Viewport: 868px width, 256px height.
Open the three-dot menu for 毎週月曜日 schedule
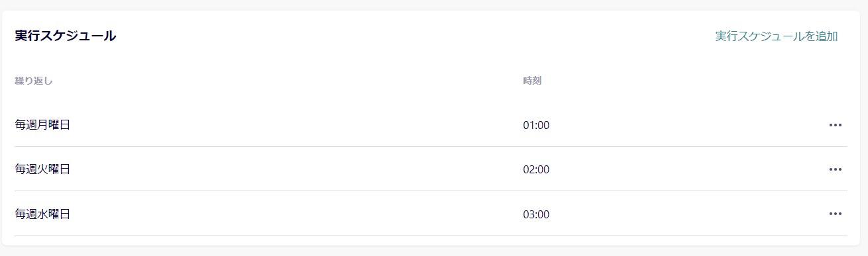pos(835,125)
